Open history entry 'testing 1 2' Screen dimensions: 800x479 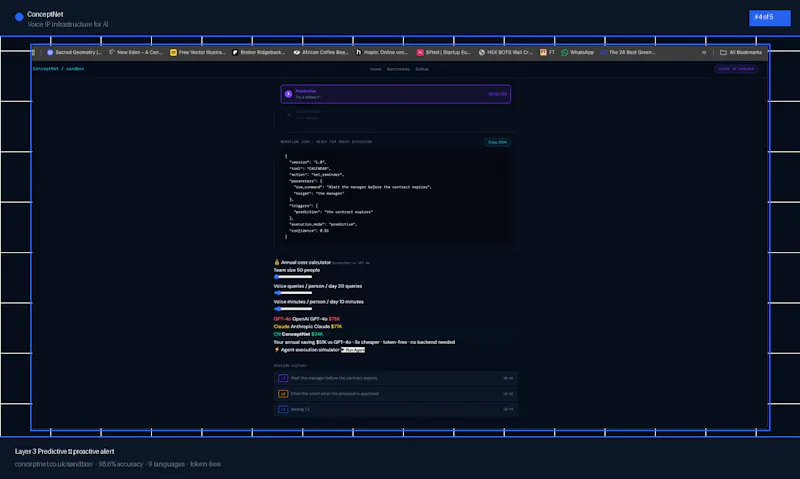coord(395,409)
